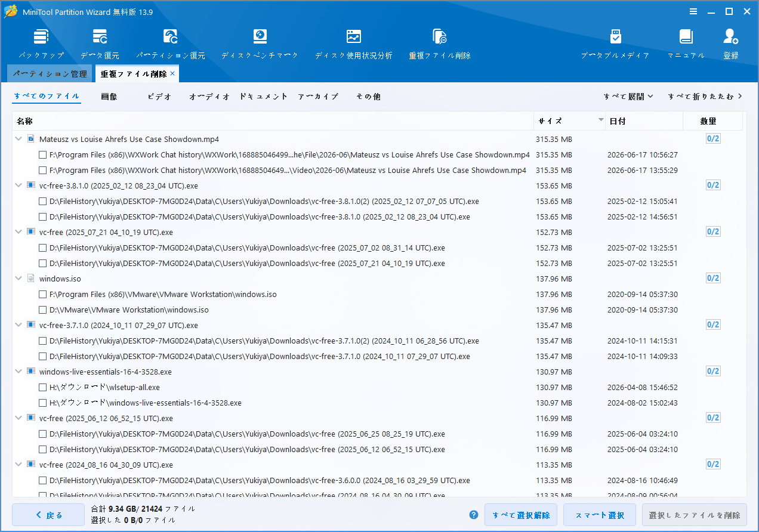Collapse the vc-free (2025_07_21) group
Screen dimensions: 759x532
[x=18, y=232]
